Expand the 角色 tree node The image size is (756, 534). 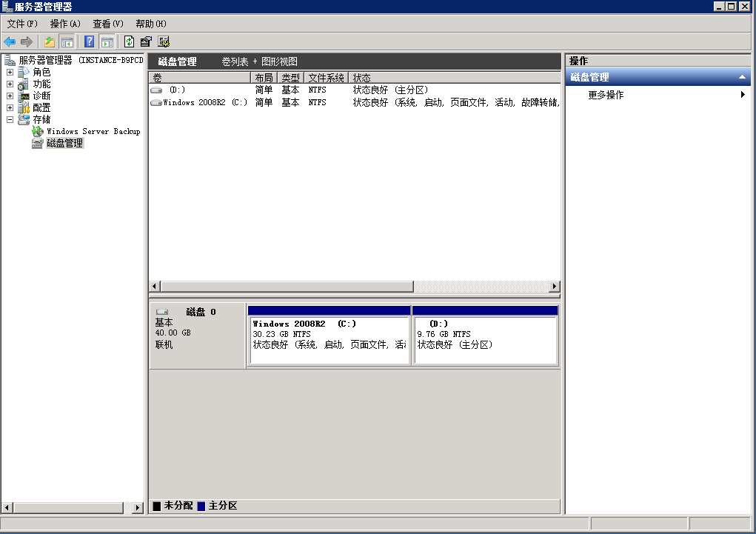[10, 73]
